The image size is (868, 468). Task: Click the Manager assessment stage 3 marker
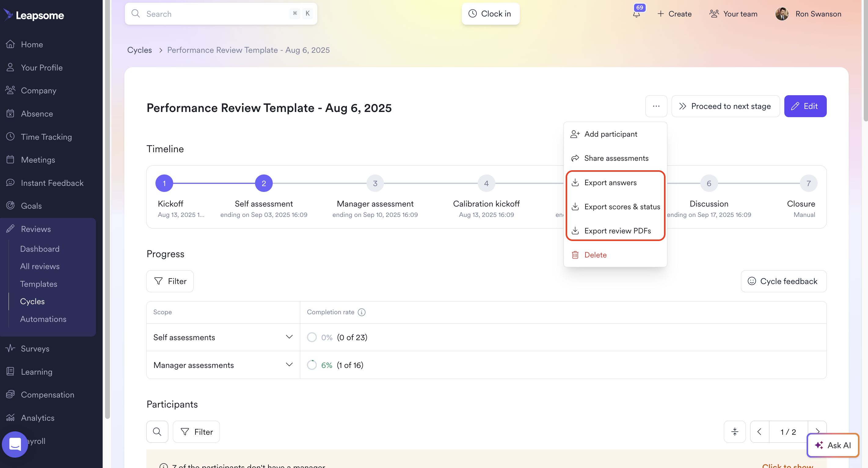point(375,183)
